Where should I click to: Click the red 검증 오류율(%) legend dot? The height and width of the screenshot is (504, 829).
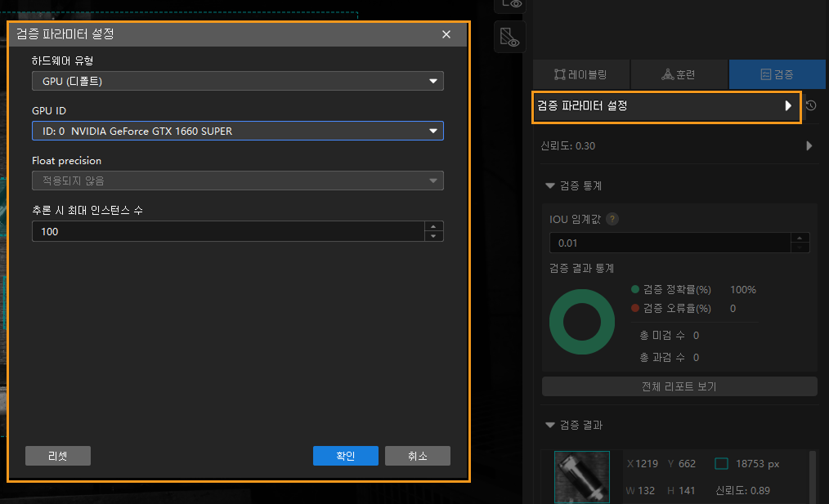click(635, 308)
